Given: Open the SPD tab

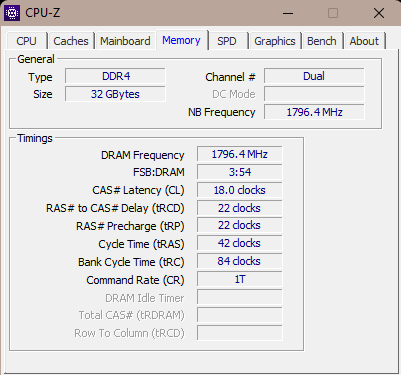Looking at the screenshot, I should 227,41.
